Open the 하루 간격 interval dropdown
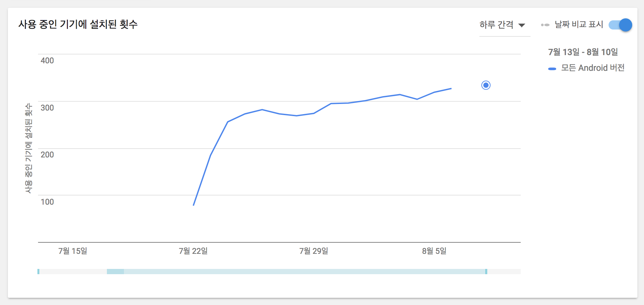The width and height of the screenshot is (644, 305). coord(502,25)
